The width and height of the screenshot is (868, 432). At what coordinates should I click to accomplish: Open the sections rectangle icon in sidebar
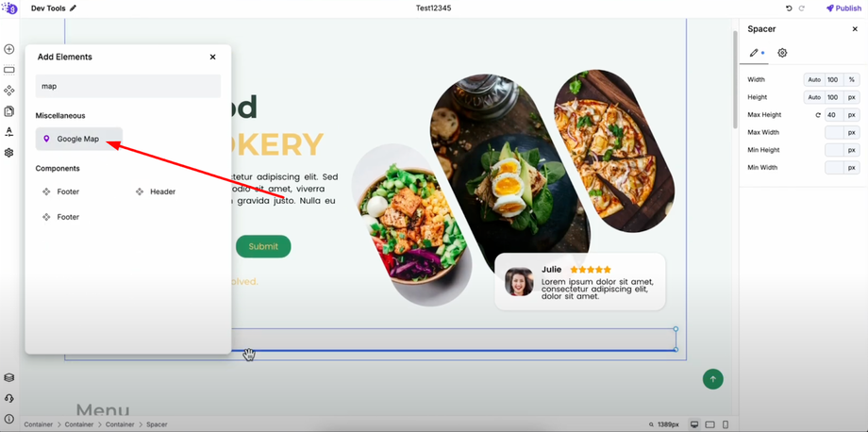point(8,70)
